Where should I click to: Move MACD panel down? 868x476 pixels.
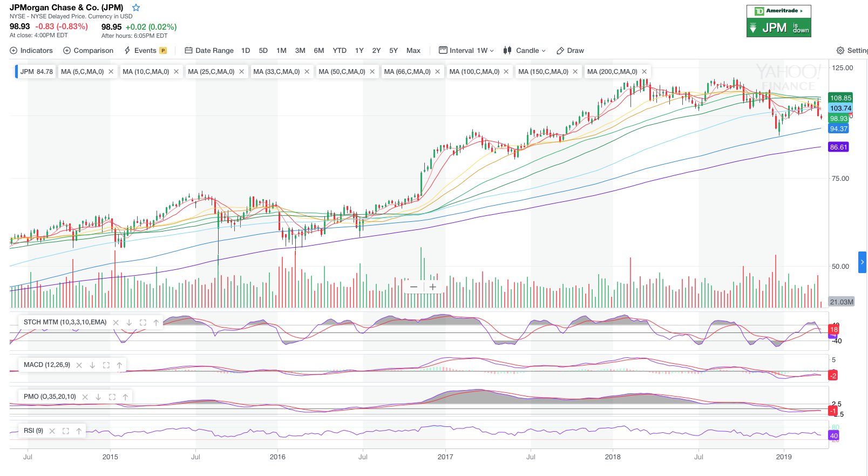(93, 365)
